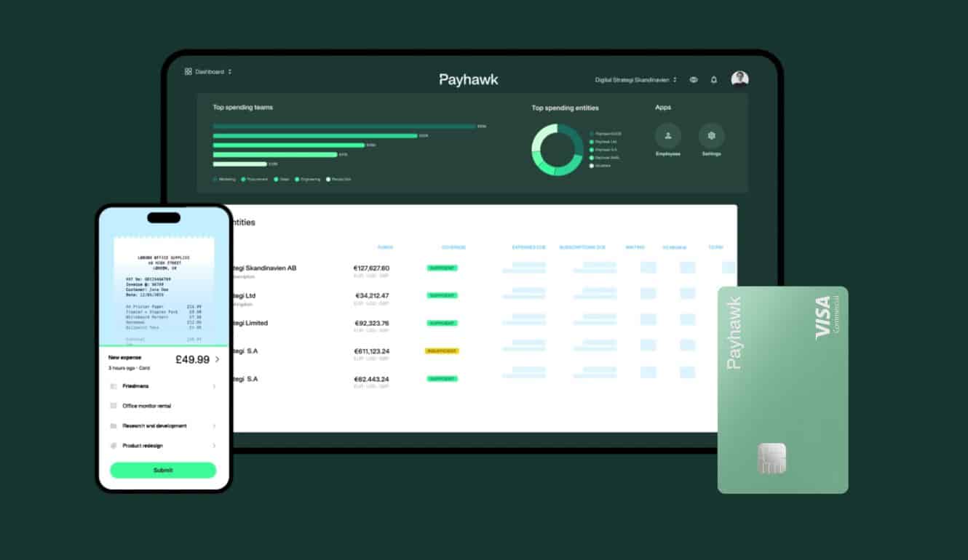968x560 pixels.
Task: Expand the Product redesign chevron
Action: coord(214,446)
